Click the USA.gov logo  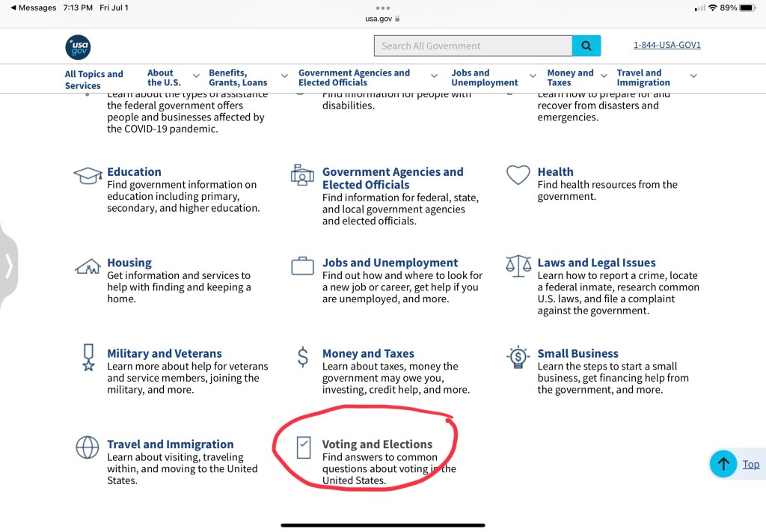tap(78, 46)
